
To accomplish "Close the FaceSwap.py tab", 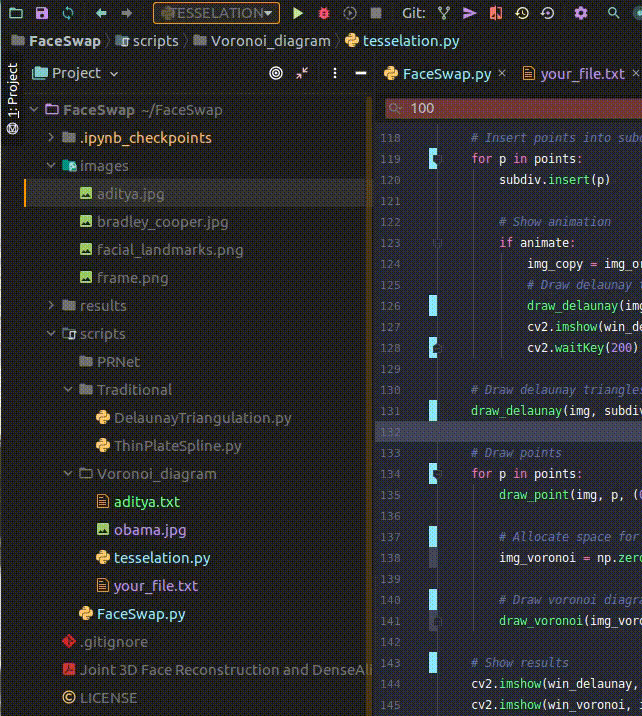I will click(x=502, y=73).
